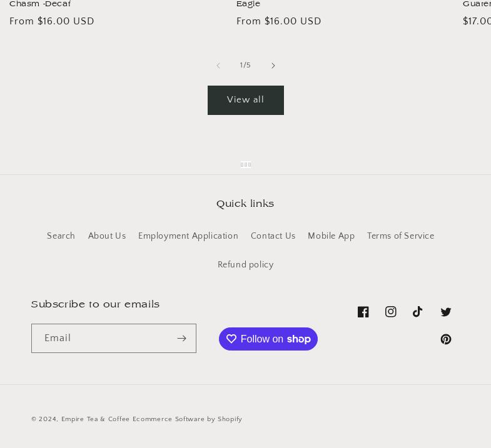This screenshot has height=448, width=491.
Task: Visit Contact Us link
Action: tap(273, 236)
